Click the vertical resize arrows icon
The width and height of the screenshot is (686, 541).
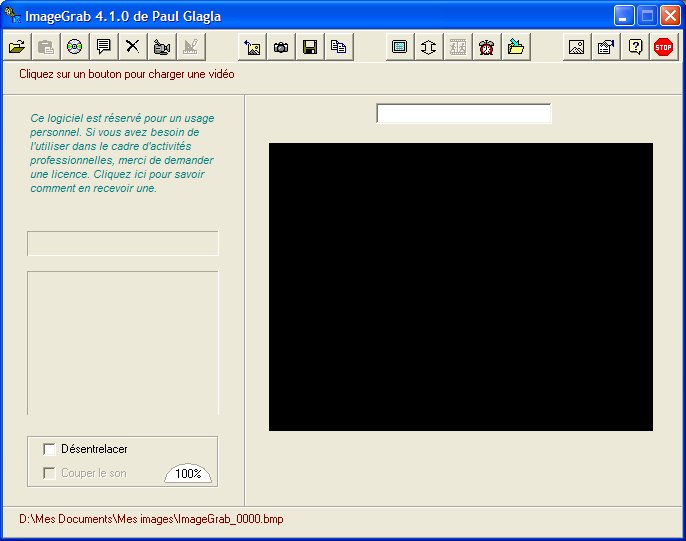pos(429,46)
